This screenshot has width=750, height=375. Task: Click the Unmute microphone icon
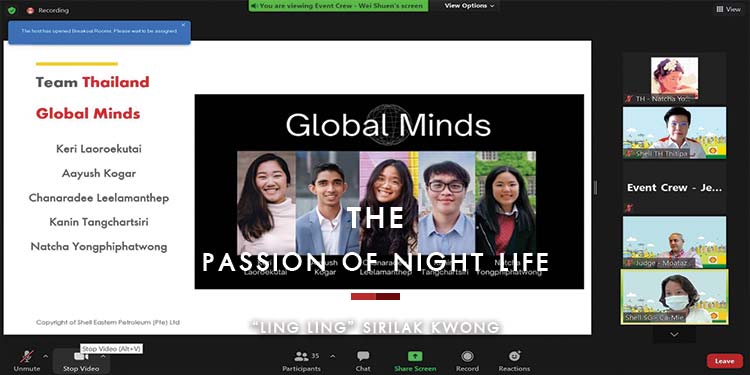point(27,356)
